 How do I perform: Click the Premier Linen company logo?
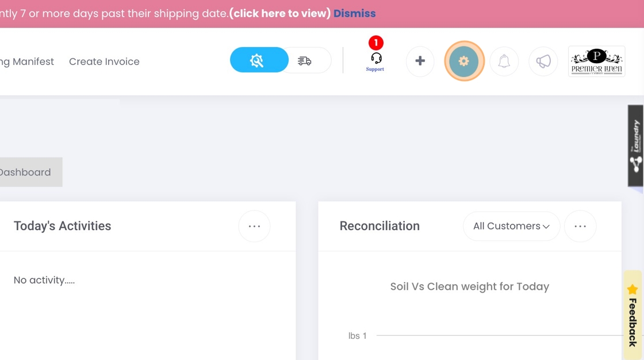pos(597,61)
